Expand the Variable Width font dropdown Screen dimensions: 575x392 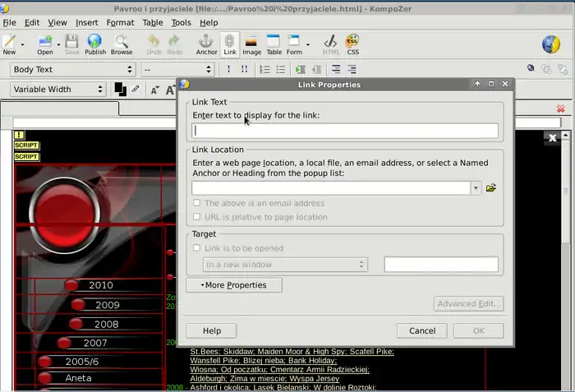[57, 90]
